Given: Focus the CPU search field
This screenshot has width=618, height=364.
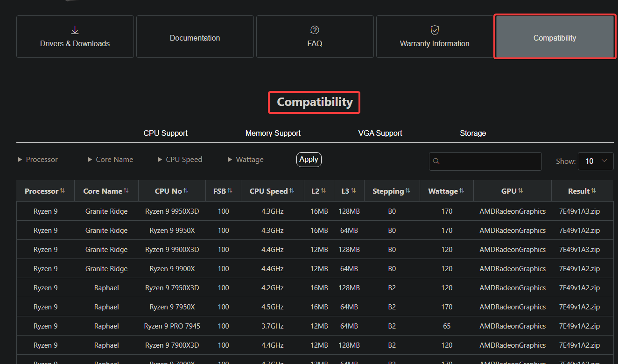Looking at the screenshot, I should (485, 161).
